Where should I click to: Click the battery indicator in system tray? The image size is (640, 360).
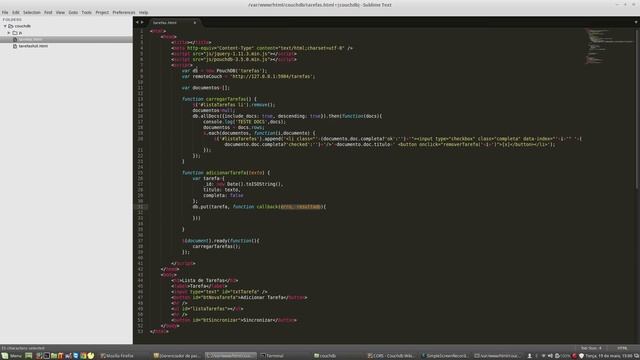[562, 356]
